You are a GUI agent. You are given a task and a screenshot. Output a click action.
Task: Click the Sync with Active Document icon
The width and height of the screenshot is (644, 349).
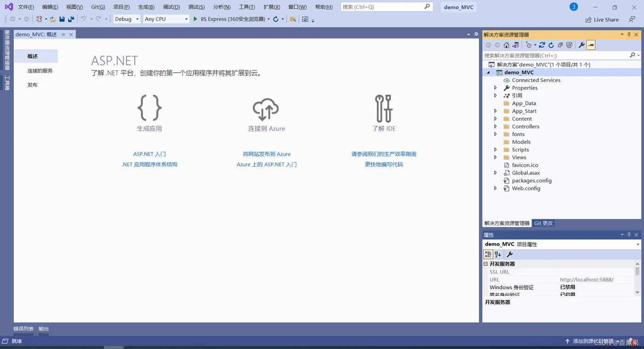(x=542, y=45)
